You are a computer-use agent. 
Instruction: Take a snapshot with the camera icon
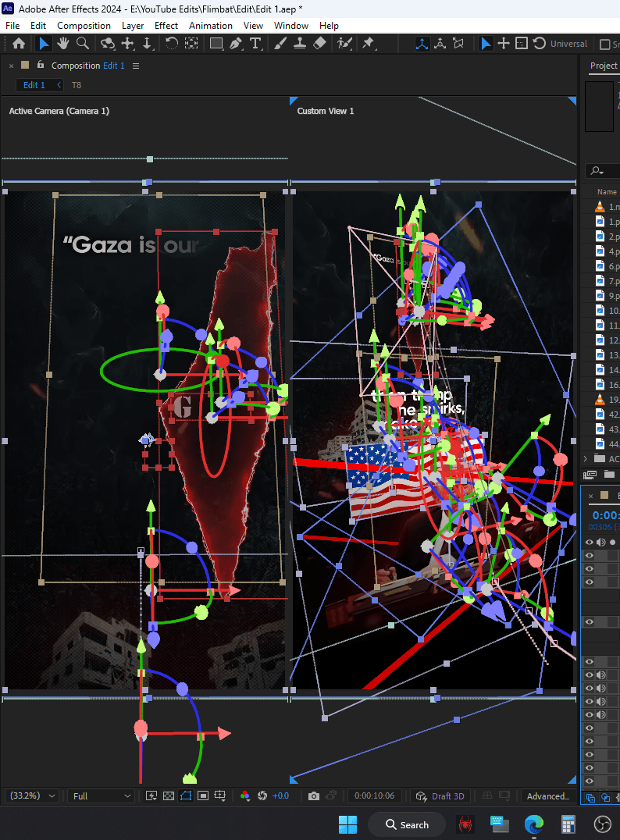click(x=314, y=796)
